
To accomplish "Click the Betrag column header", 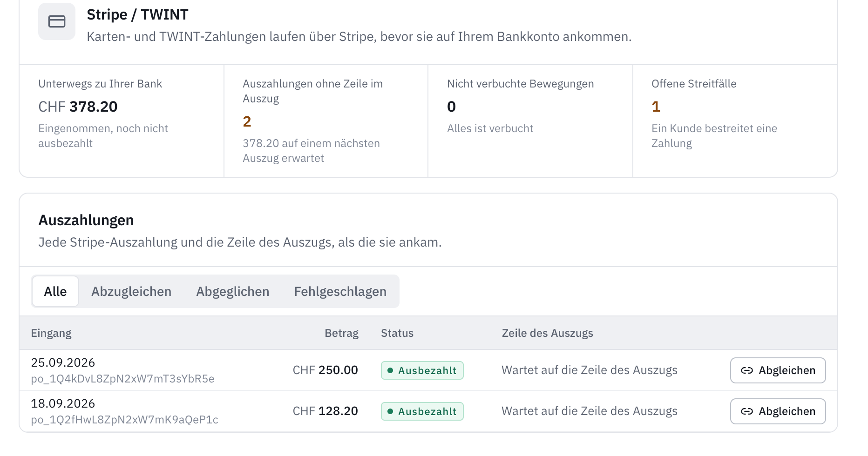I will click(341, 333).
